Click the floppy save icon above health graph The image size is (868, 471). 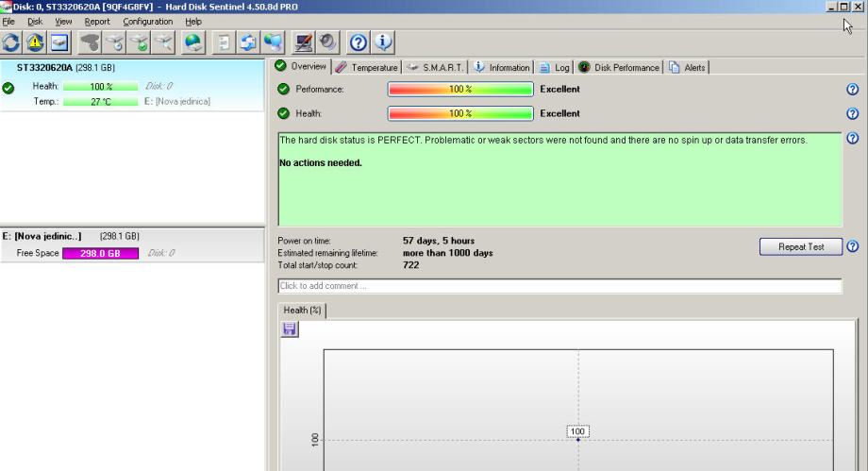pyautogui.click(x=290, y=329)
